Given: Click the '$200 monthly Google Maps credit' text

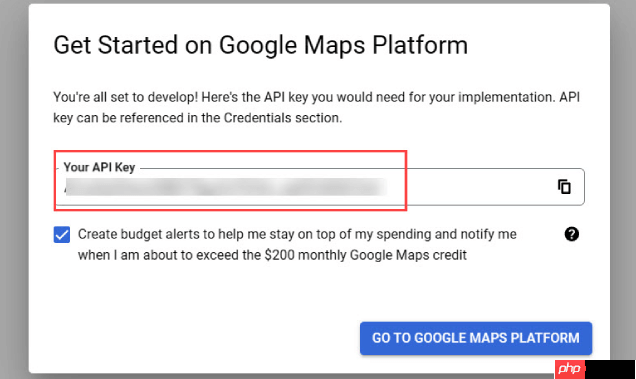Looking at the screenshot, I should coord(365,255).
